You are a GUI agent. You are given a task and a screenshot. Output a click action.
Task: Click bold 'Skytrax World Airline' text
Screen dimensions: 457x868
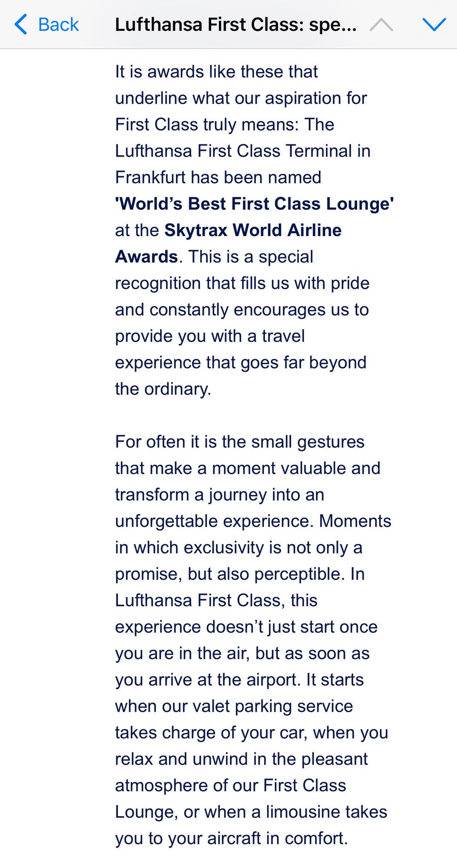click(253, 230)
